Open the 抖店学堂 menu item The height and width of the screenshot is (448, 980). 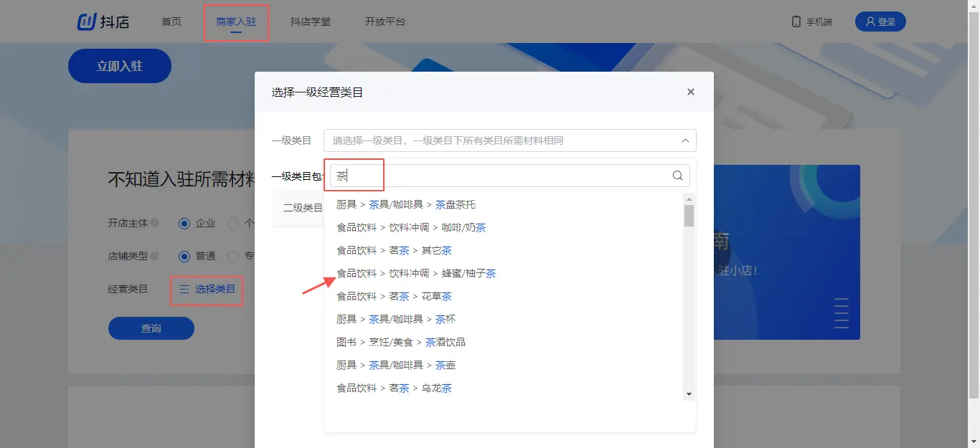pyautogui.click(x=310, y=22)
